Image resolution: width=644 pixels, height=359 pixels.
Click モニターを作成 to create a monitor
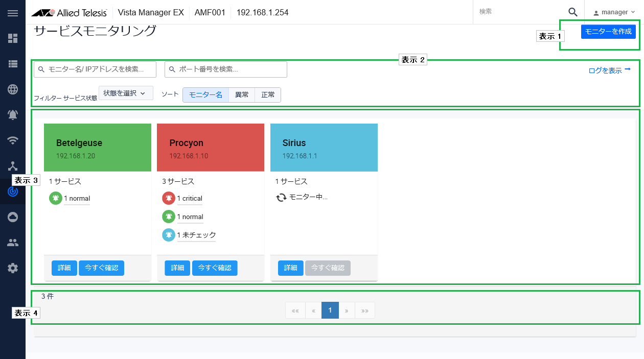click(608, 31)
